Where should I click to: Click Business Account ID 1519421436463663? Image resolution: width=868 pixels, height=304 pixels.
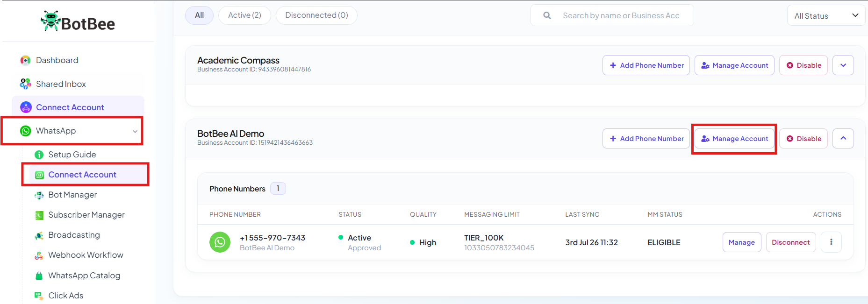point(255,142)
